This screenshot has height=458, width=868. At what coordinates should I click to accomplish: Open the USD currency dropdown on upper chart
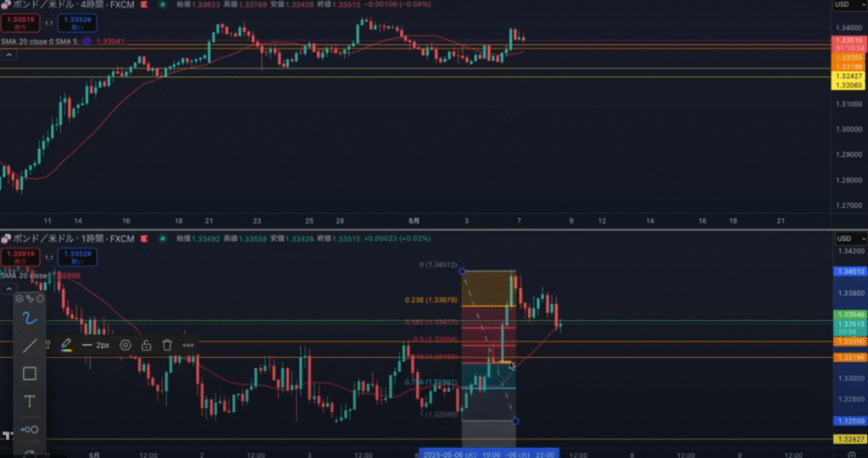pos(842,4)
